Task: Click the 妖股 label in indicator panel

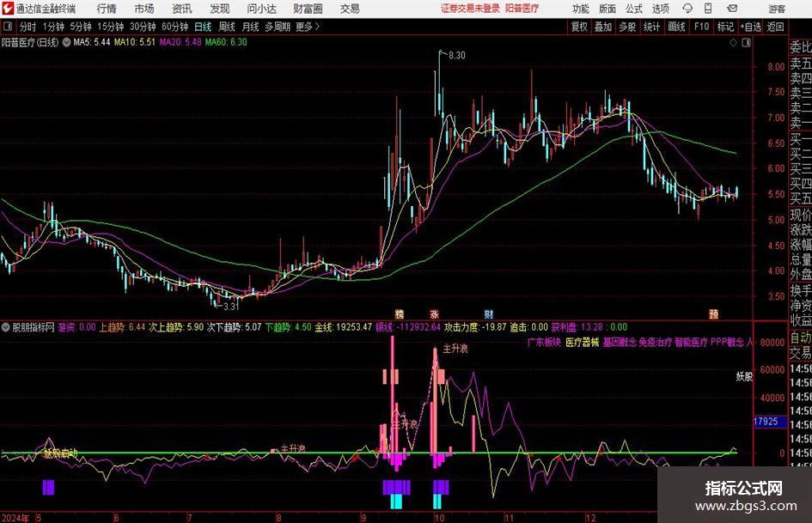Action: click(x=744, y=377)
